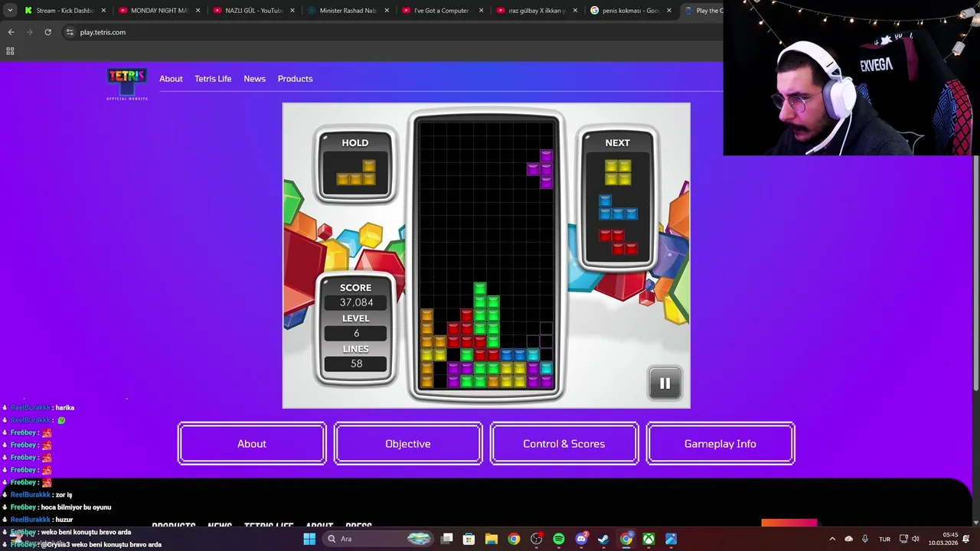Open the Xbox app from taskbar
Screen dimensions: 980x551
point(648,539)
